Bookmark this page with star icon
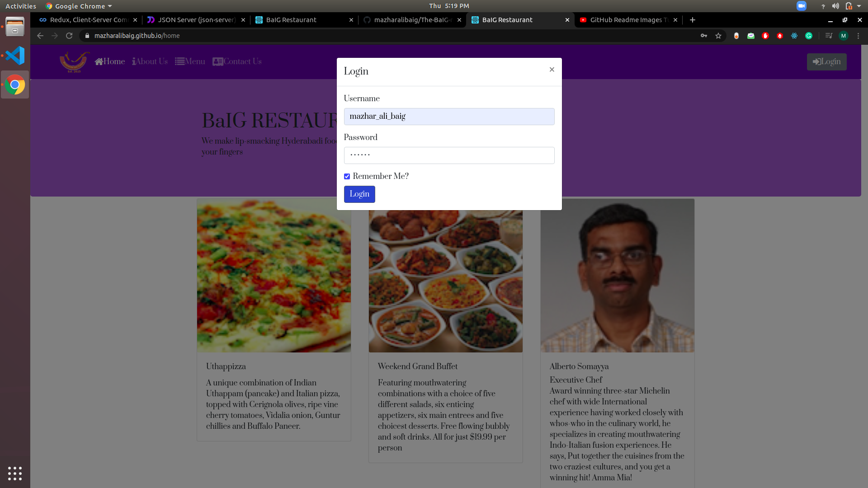Image resolution: width=868 pixels, height=488 pixels. [x=718, y=36]
